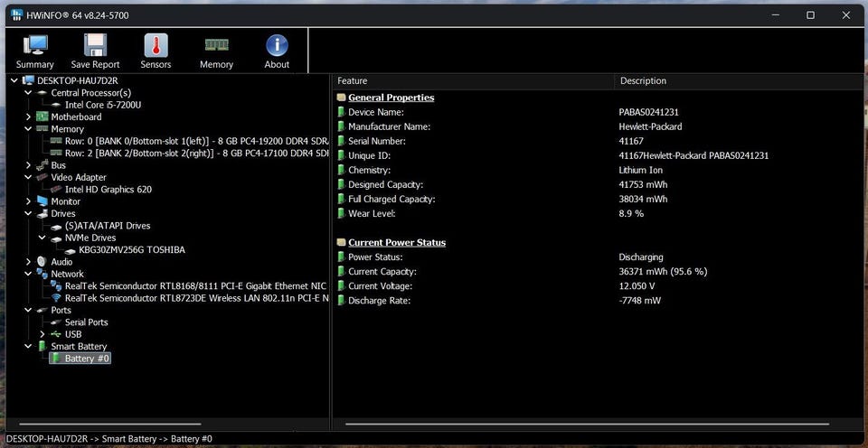This screenshot has width=868, height=448.
Task: Click the Motherboard tree icon
Action: (42, 117)
